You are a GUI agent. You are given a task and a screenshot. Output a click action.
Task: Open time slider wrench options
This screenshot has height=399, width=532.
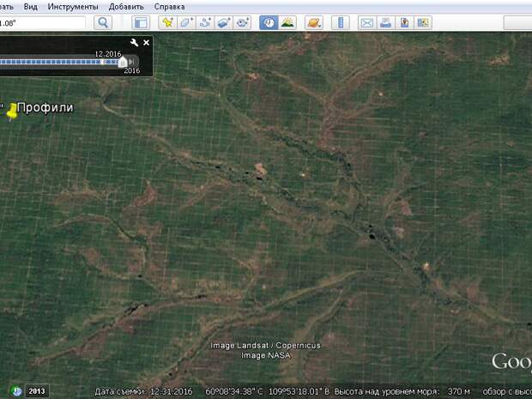[x=135, y=42]
